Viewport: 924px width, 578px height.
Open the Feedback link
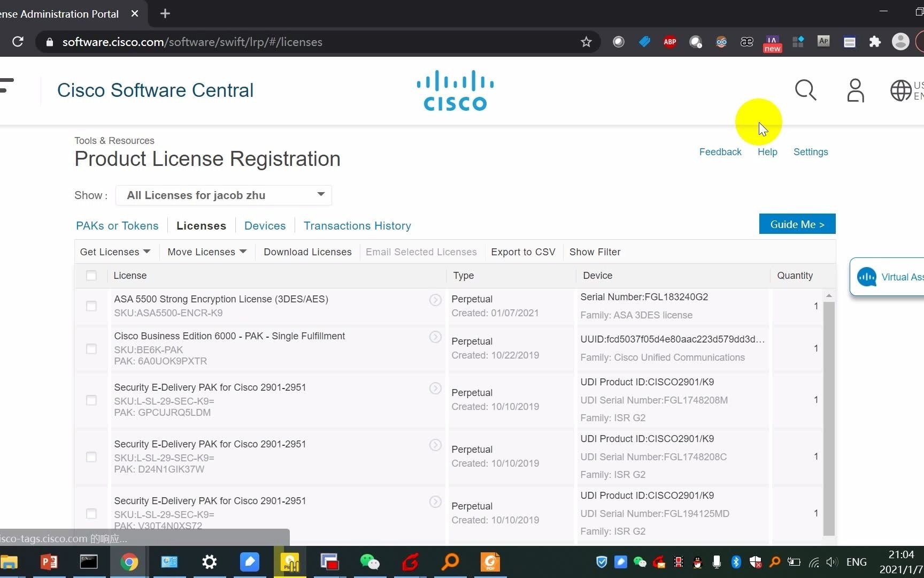click(x=720, y=152)
